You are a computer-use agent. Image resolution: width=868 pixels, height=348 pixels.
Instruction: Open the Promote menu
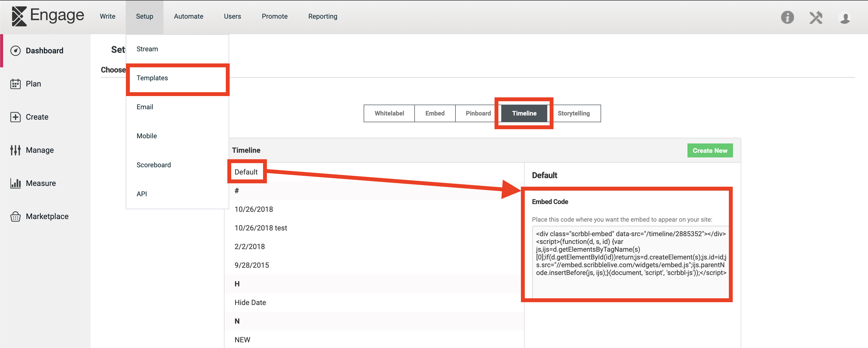[x=275, y=16]
